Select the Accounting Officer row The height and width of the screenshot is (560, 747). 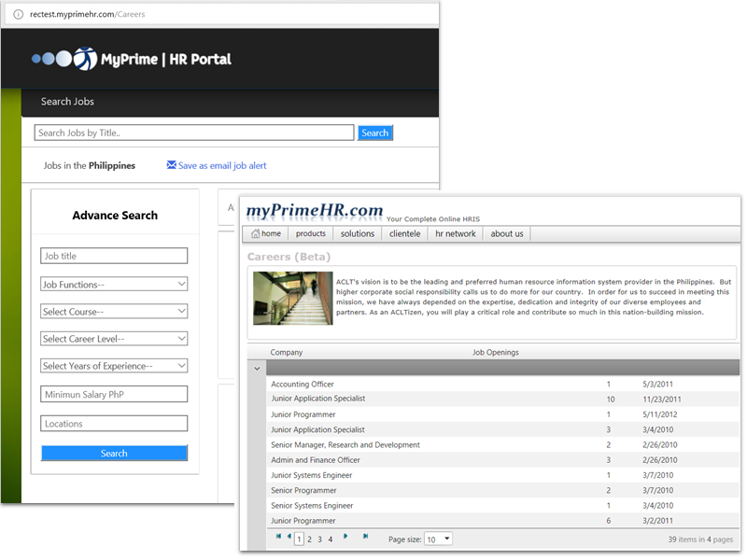pos(502,384)
